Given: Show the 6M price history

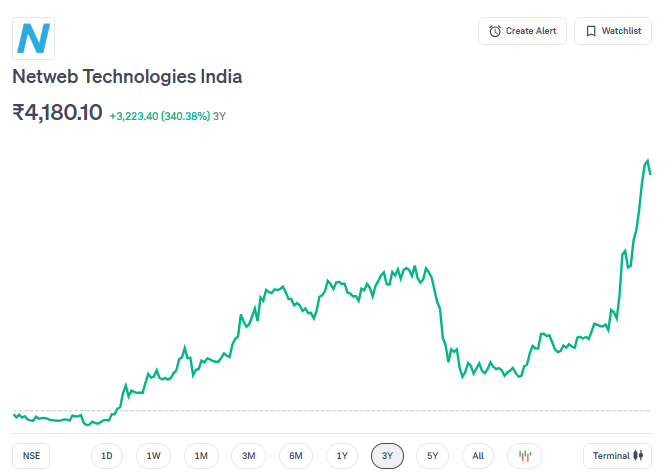Looking at the screenshot, I should (296, 456).
